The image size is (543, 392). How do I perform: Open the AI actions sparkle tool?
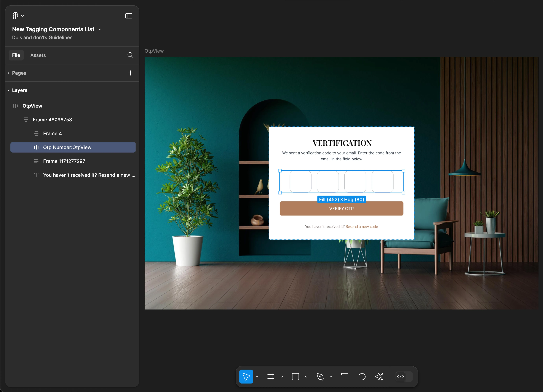pyautogui.click(x=379, y=377)
